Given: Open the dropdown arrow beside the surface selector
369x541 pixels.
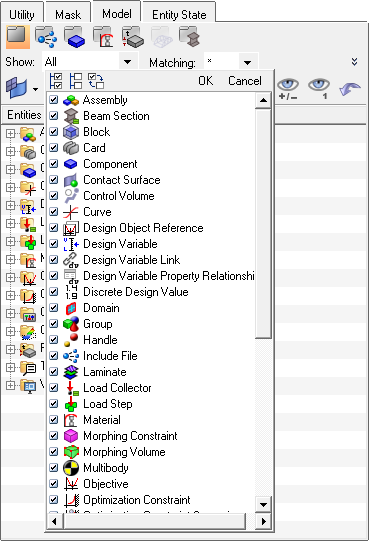Looking at the screenshot, I should (36, 89).
